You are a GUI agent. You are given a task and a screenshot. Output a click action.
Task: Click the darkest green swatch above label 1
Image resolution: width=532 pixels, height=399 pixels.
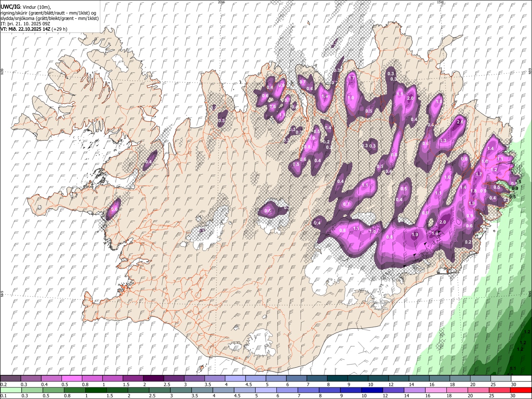coord(96,390)
